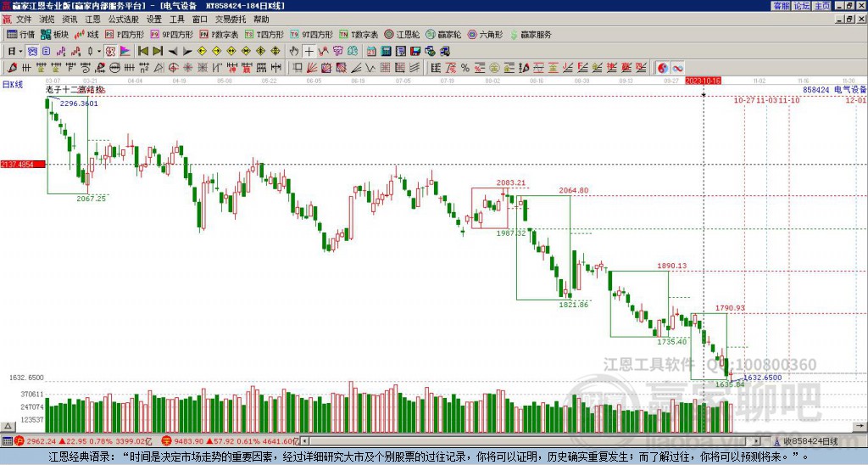Click the 2023-10-16 date marker

pos(704,81)
